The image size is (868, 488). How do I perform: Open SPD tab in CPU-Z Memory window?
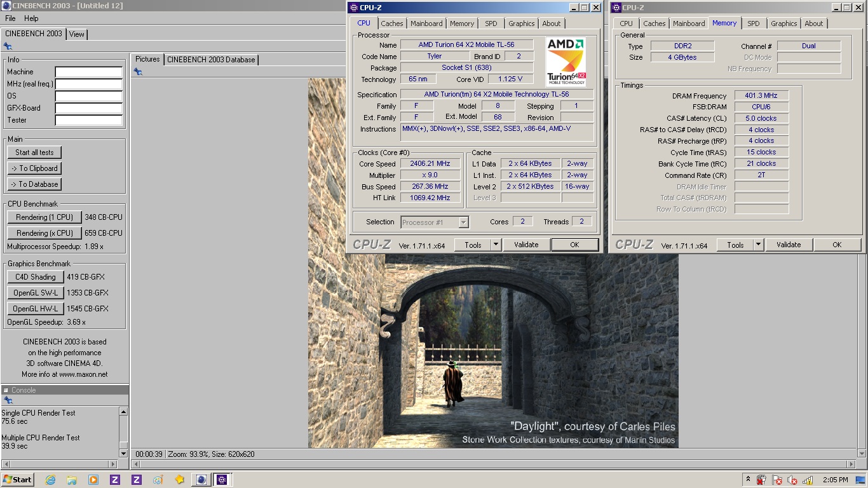click(753, 24)
